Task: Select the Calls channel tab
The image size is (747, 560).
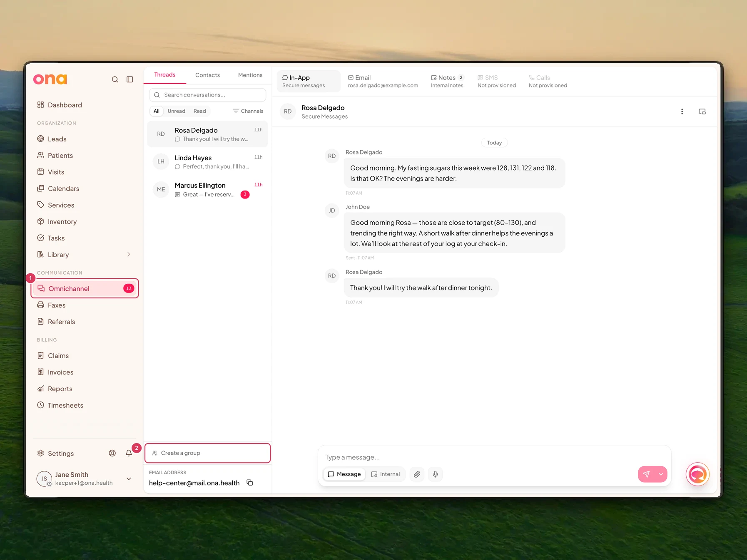Action: (x=548, y=81)
